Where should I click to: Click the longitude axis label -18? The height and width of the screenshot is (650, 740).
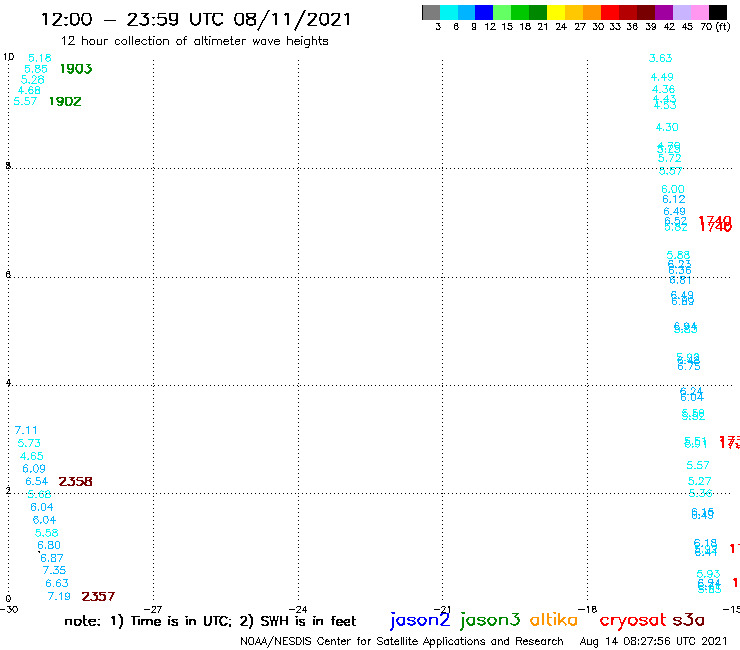tap(587, 610)
